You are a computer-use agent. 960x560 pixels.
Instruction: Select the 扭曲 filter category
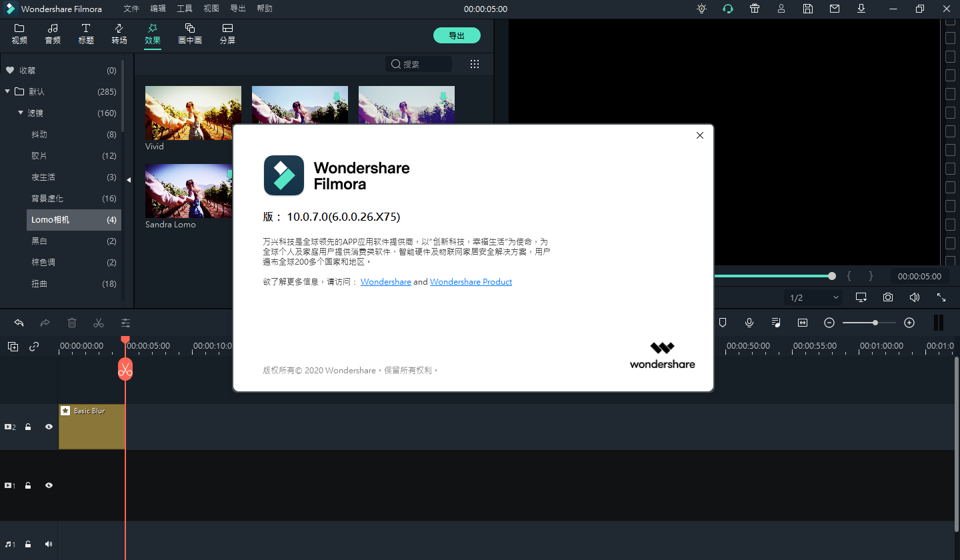[73, 284]
